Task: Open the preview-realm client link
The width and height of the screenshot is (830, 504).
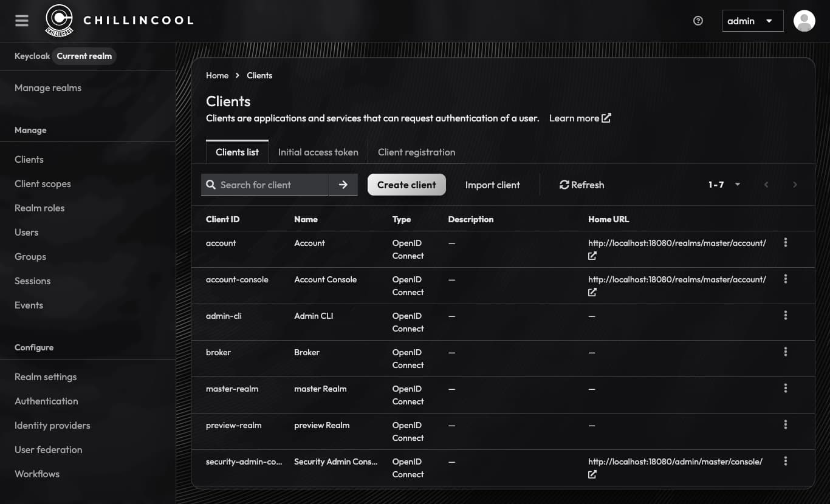Action: point(233,425)
